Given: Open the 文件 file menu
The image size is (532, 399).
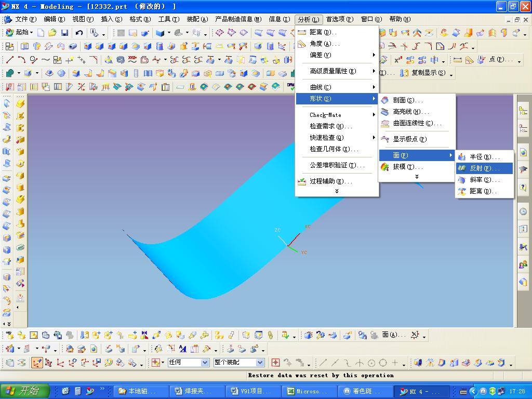Looking at the screenshot, I should pyautogui.click(x=26, y=19).
